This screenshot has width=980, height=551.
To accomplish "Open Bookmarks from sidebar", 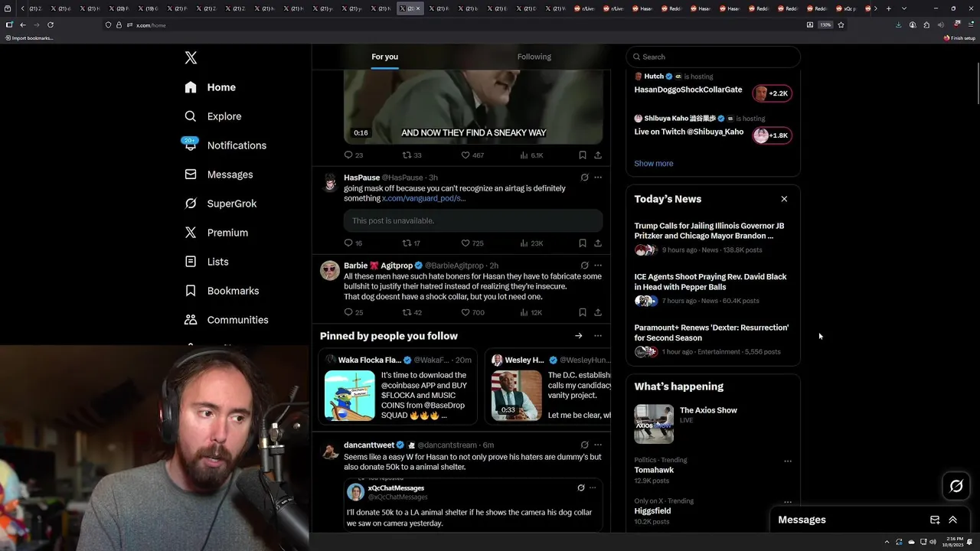I will click(x=222, y=291).
